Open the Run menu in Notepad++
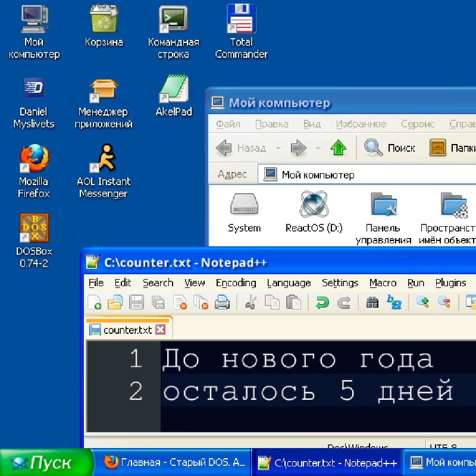 (x=415, y=283)
